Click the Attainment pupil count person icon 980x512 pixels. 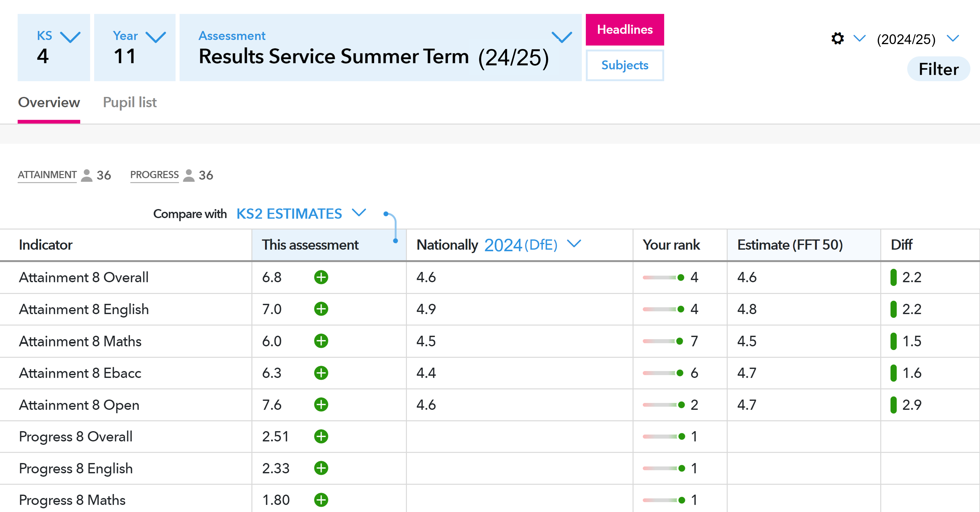click(x=87, y=175)
